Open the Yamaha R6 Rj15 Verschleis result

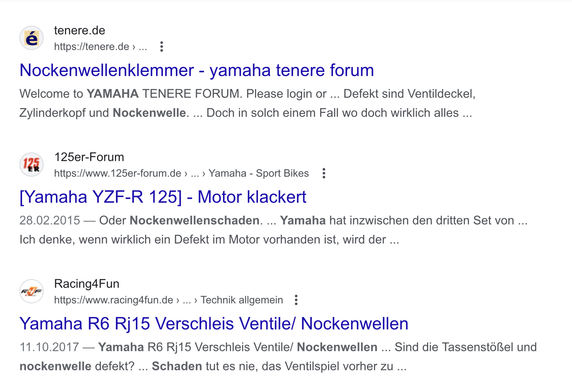214,324
